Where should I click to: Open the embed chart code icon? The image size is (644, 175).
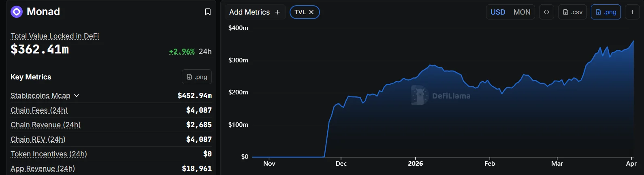(546, 12)
